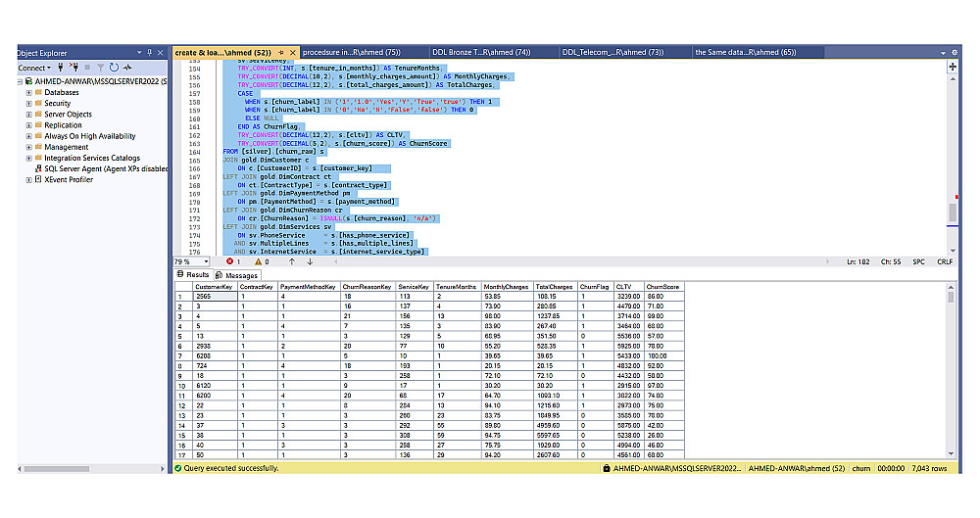This screenshot has width=980, height=518.
Task: Expand the Databases node
Action: 28,93
